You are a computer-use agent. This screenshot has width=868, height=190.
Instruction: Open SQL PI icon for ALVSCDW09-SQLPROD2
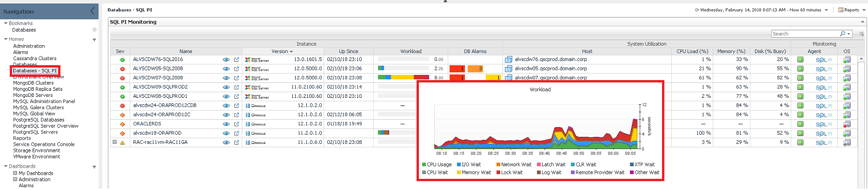click(x=824, y=88)
